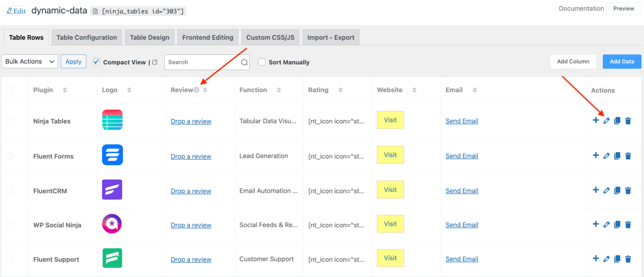Click the duplicate icon for FluentCRM row

[617, 191]
